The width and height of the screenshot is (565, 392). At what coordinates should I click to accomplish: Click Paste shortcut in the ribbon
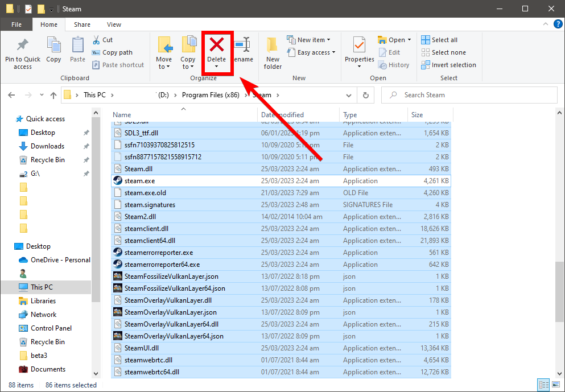click(118, 65)
